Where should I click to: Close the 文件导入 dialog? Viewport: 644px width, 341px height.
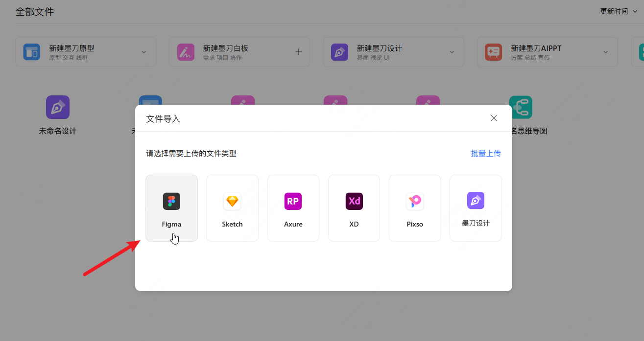[494, 118]
